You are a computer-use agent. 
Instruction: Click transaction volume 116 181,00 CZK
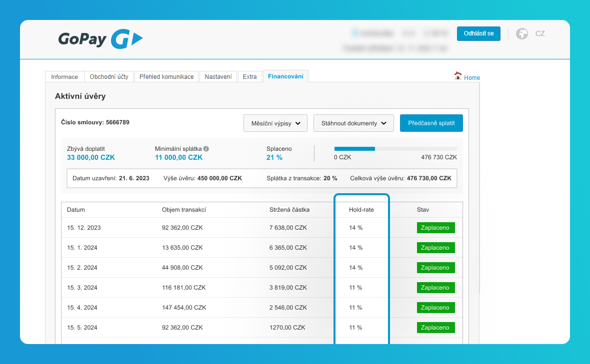pos(184,288)
